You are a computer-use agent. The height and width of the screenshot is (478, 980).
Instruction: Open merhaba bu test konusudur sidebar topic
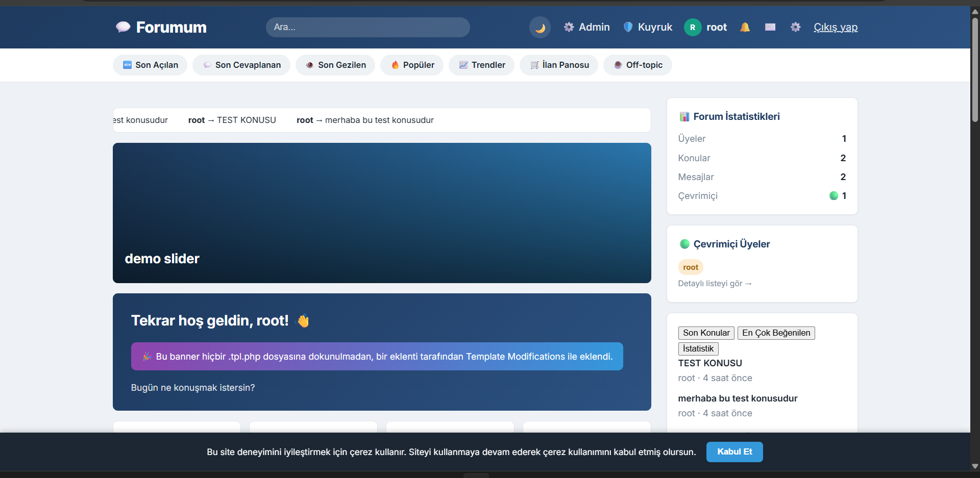pos(738,398)
